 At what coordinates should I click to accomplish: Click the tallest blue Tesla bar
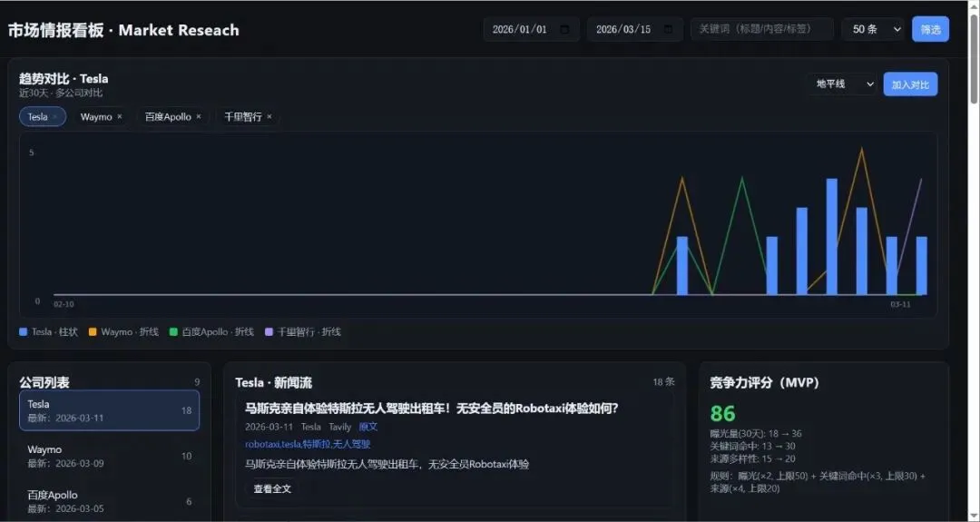[x=832, y=237]
